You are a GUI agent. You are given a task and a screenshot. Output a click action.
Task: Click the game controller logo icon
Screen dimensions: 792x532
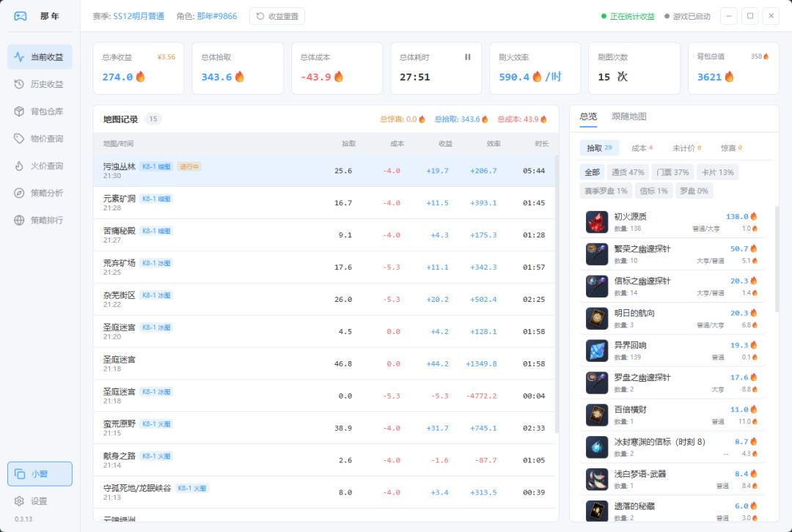[21, 16]
